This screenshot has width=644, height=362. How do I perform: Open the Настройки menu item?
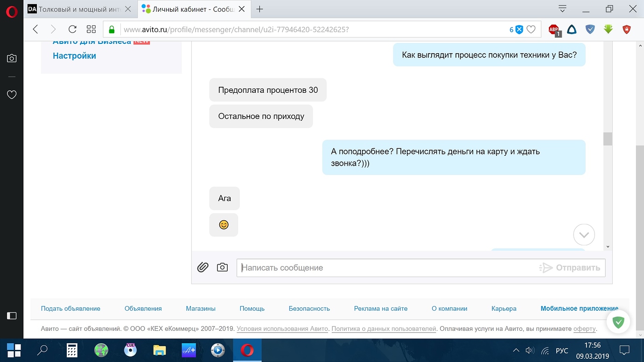[74, 56]
